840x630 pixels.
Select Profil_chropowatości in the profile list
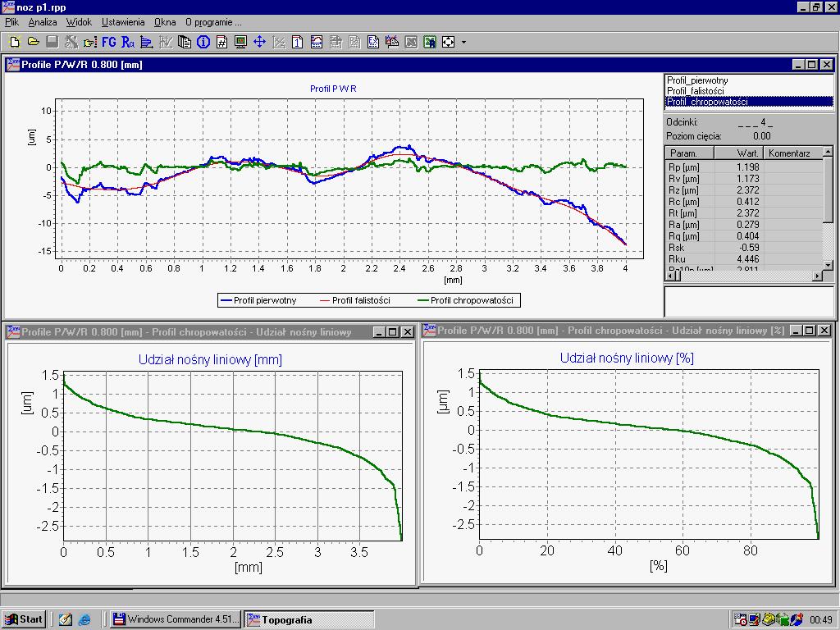750,101
